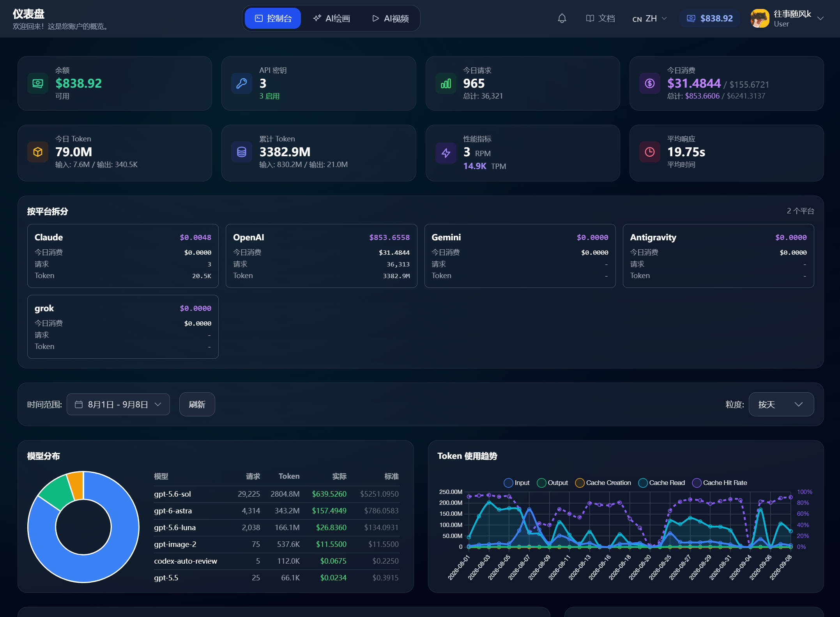The image size is (840, 617).
Task: Click the terminal icon of 控制台 tab
Action: [259, 18]
